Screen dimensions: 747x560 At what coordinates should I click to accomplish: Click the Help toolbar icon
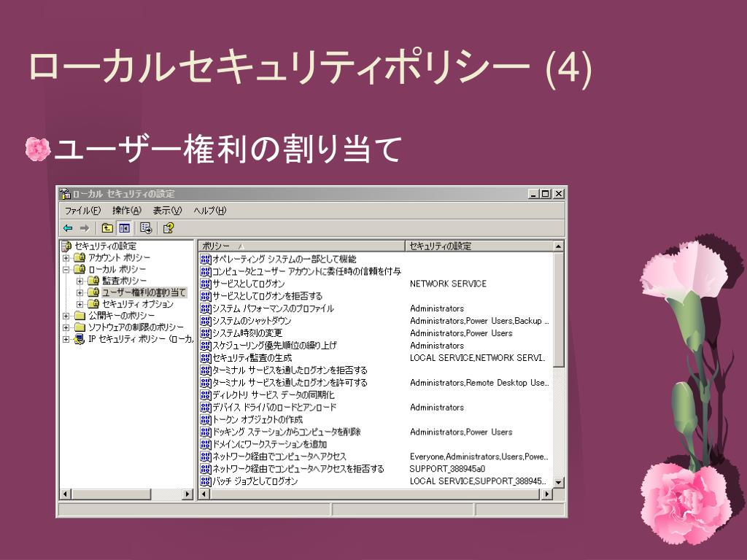[169, 228]
